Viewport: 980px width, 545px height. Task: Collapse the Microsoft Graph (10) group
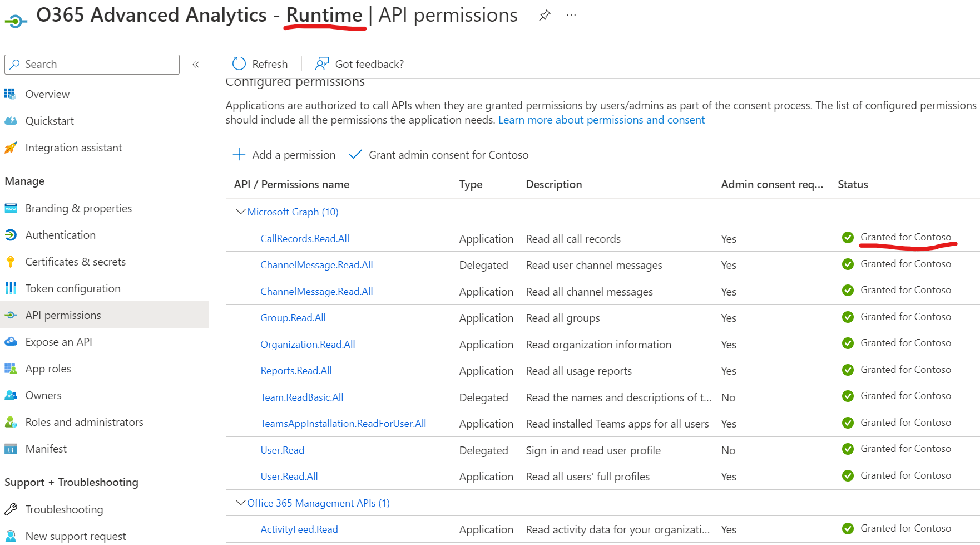pyautogui.click(x=240, y=212)
